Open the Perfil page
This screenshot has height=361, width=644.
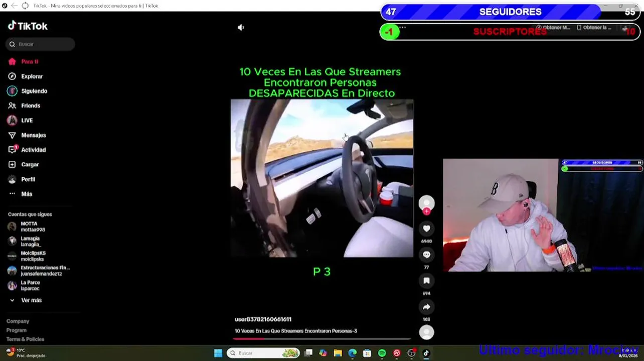28,179
